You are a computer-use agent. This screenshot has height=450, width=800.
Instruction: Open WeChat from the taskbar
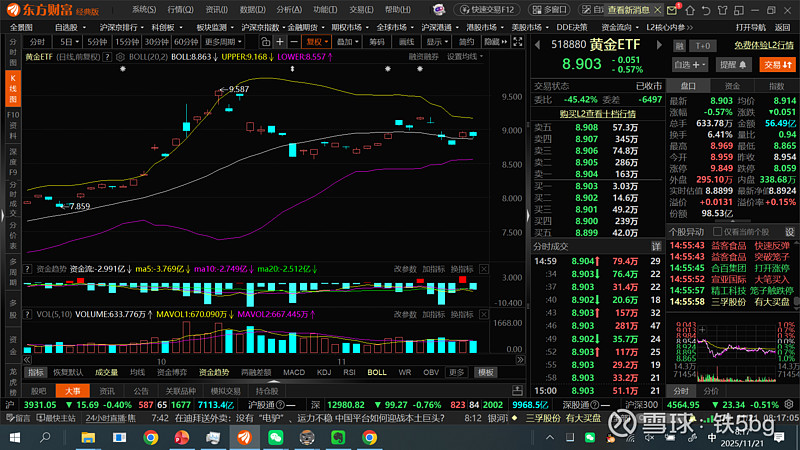tap(276, 437)
